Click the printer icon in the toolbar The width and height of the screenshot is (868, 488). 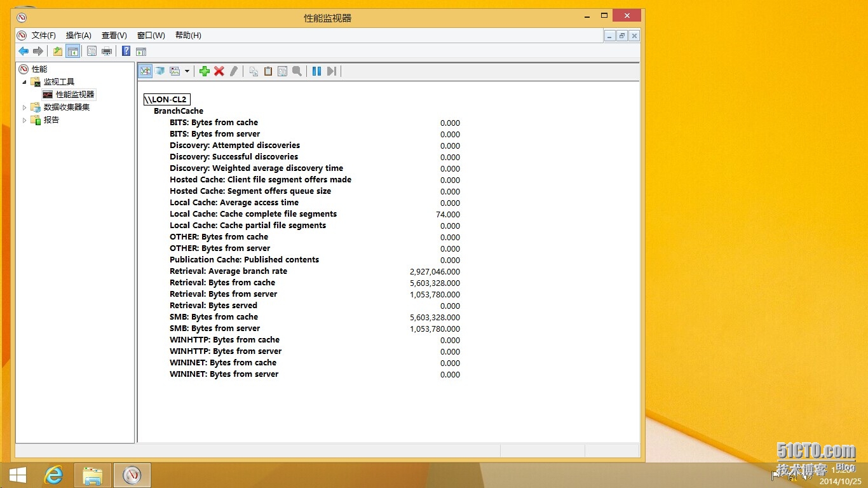pyautogui.click(x=107, y=51)
